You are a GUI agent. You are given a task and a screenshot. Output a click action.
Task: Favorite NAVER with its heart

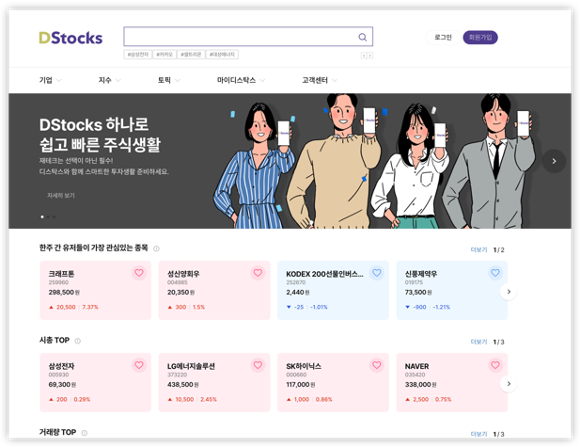pyautogui.click(x=495, y=365)
